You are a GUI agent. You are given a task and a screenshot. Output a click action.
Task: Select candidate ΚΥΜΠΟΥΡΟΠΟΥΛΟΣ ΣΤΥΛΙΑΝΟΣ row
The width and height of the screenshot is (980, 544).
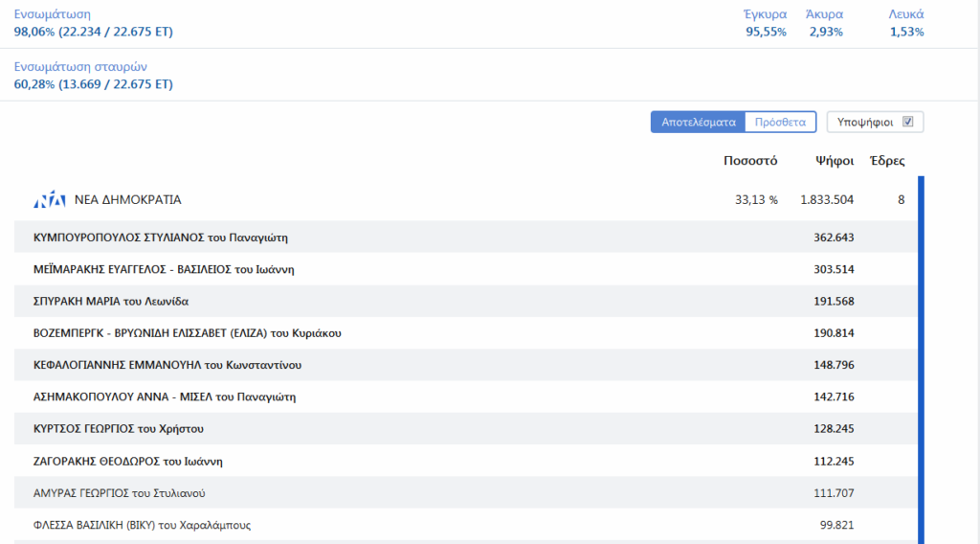[x=161, y=238]
